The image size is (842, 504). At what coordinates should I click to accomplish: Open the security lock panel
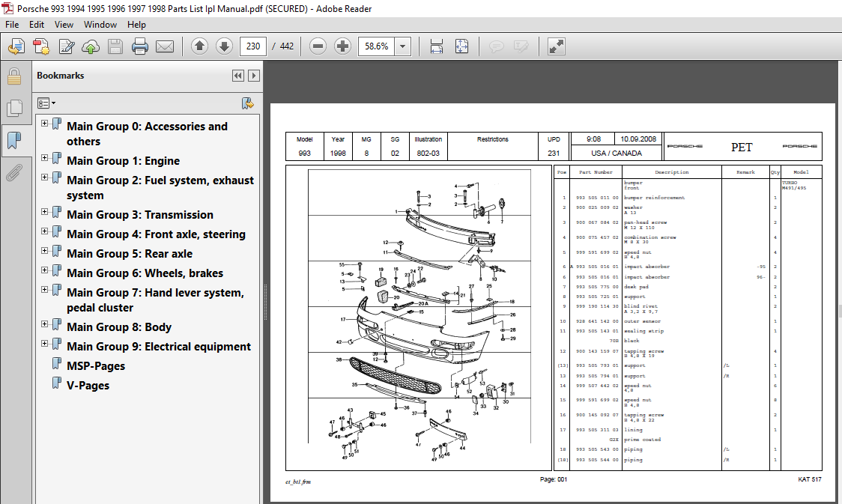14,76
